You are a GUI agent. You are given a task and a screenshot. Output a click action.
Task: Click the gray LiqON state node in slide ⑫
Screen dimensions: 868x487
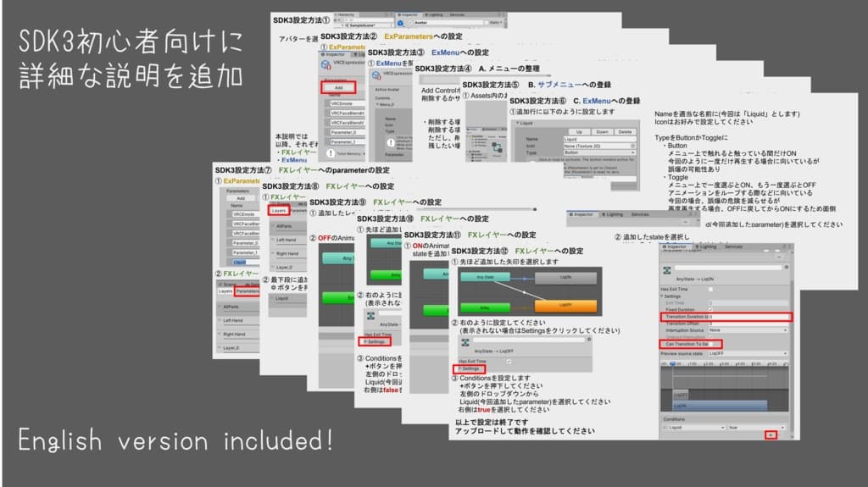(565, 277)
